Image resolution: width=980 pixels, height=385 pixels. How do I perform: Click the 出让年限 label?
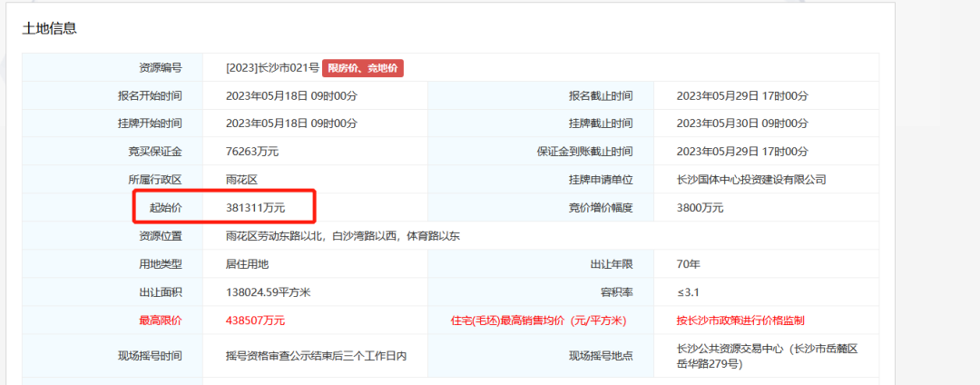click(612, 264)
